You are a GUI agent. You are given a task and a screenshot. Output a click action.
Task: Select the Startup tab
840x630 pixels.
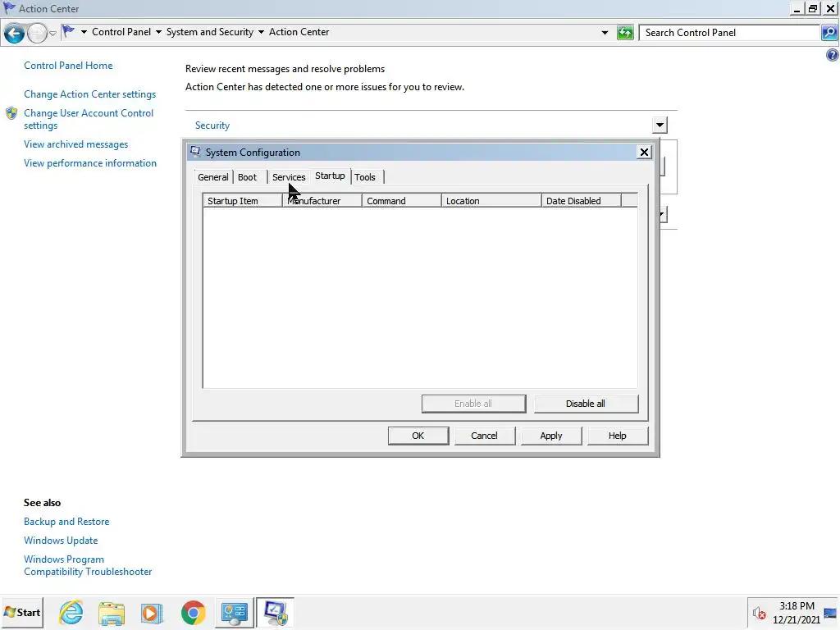pos(330,176)
